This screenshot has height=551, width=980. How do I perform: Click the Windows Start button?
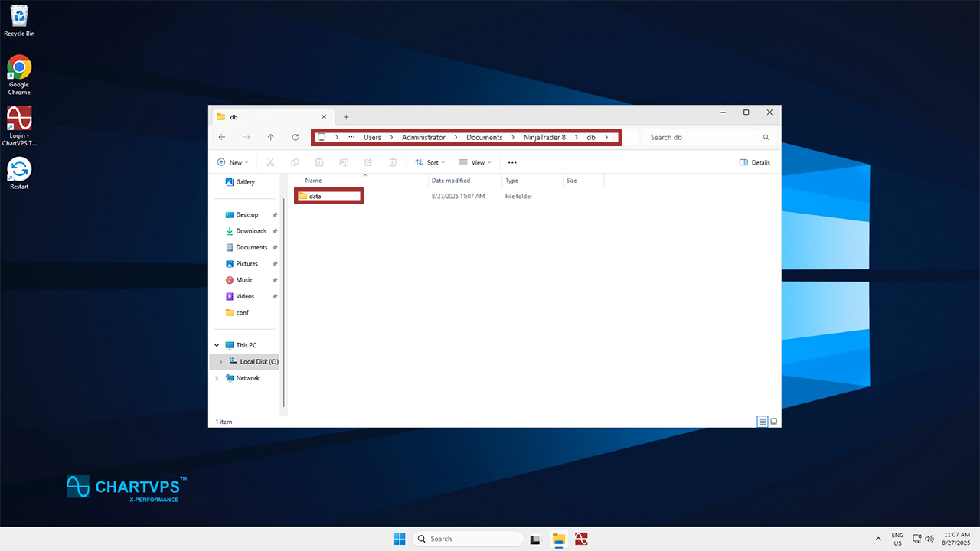[399, 539]
